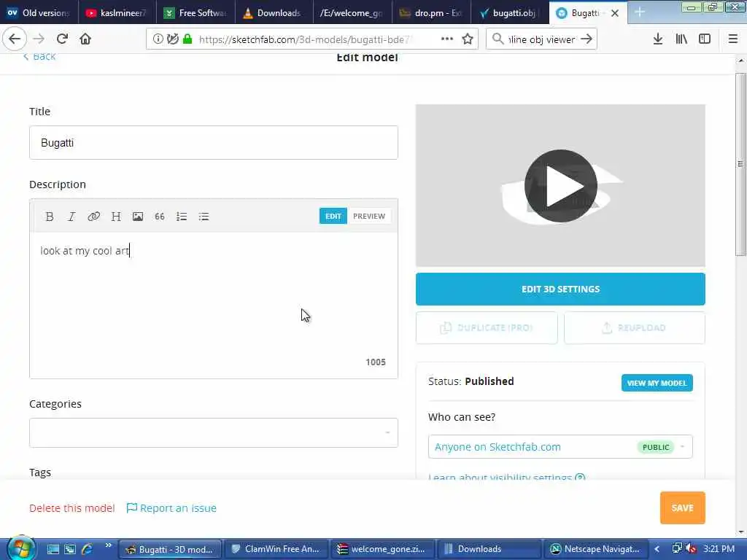Image resolution: width=747 pixels, height=560 pixels.
Task: Click the Title input field
Action: coord(214,143)
